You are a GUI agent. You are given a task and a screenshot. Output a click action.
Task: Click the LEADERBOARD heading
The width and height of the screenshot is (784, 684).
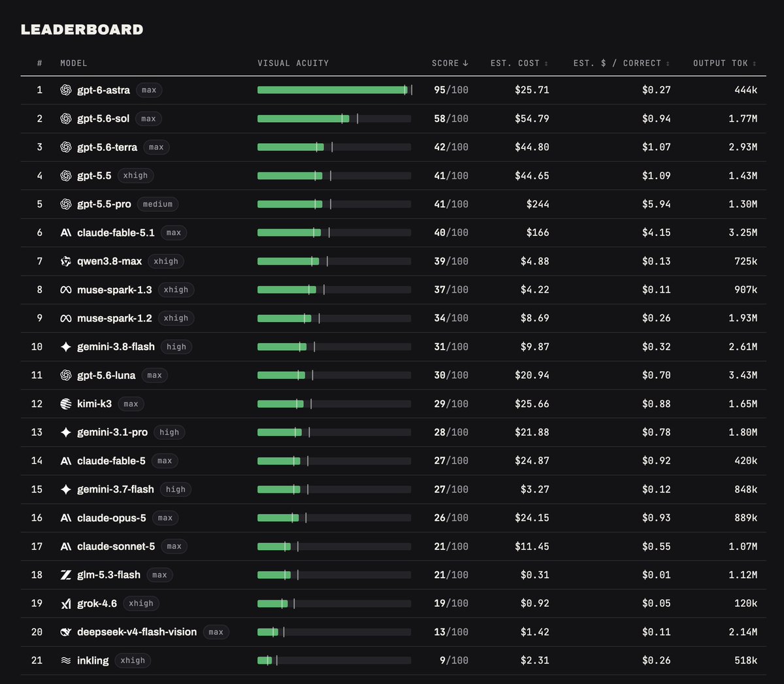pyautogui.click(x=82, y=29)
